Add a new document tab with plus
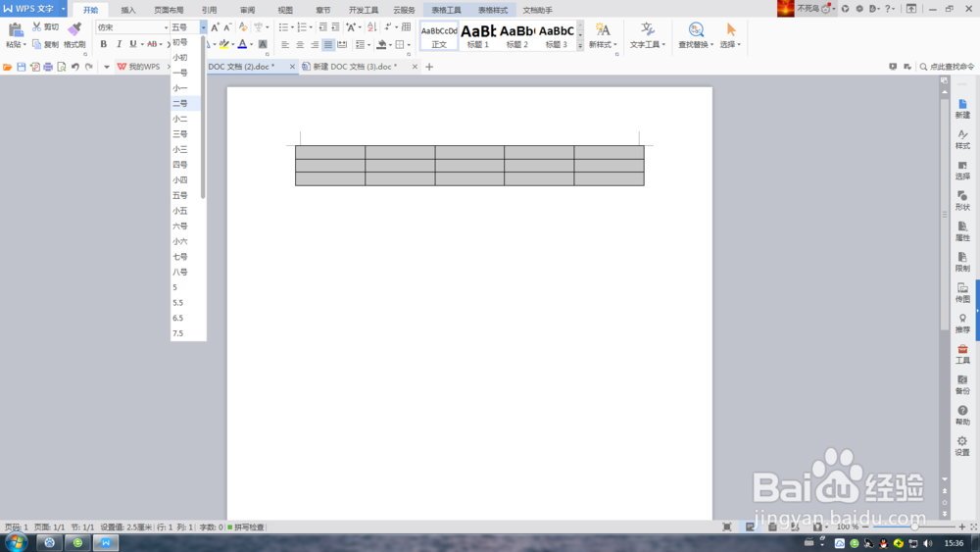980x552 pixels. click(429, 67)
